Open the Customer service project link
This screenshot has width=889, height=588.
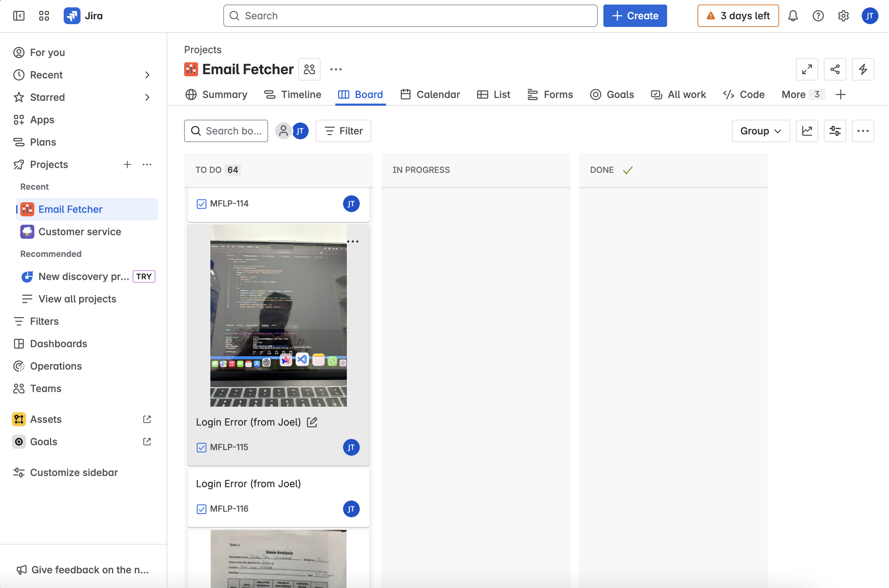pos(79,232)
